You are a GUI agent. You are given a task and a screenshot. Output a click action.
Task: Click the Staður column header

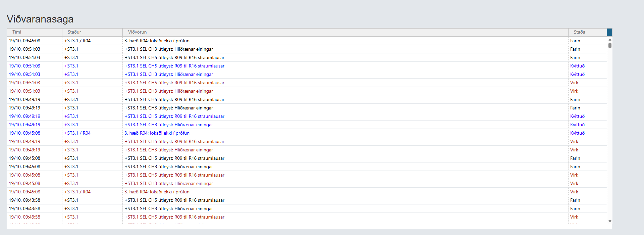[x=92, y=32]
